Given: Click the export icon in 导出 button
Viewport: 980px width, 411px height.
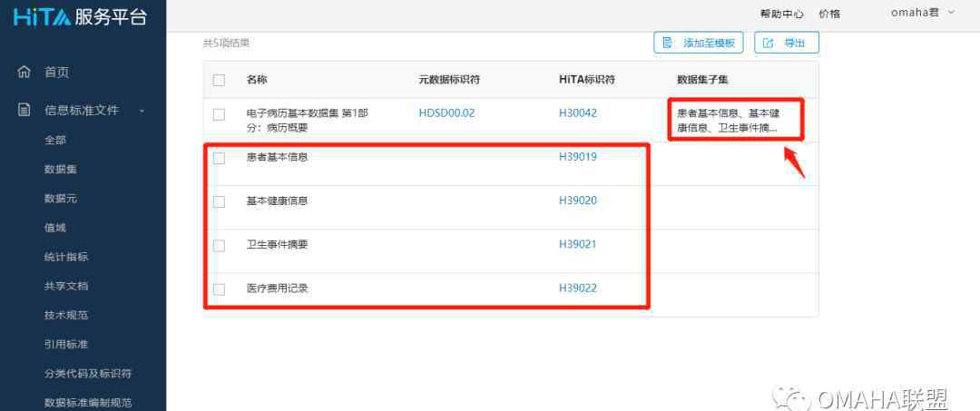Looking at the screenshot, I should point(769,43).
